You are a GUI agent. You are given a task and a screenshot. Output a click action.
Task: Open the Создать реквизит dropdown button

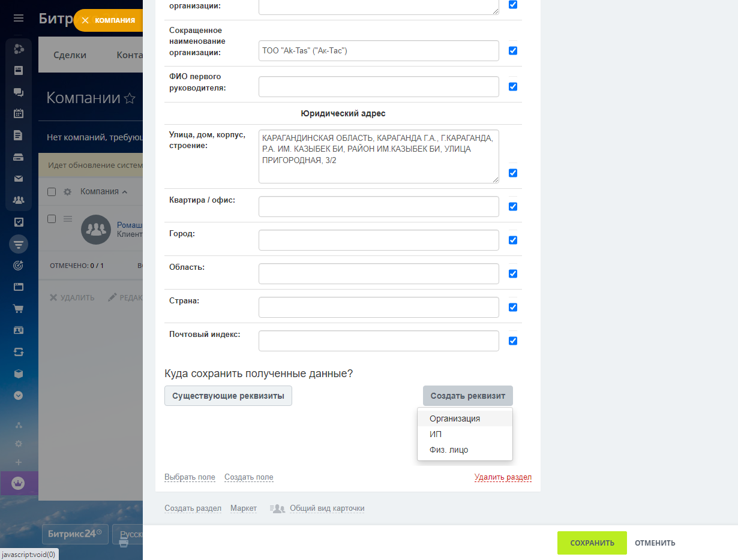(x=468, y=396)
